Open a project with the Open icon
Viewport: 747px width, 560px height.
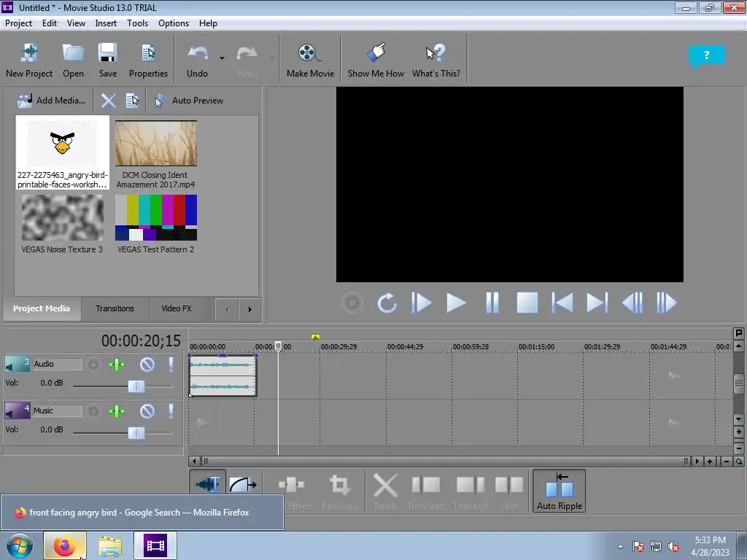[x=74, y=60]
